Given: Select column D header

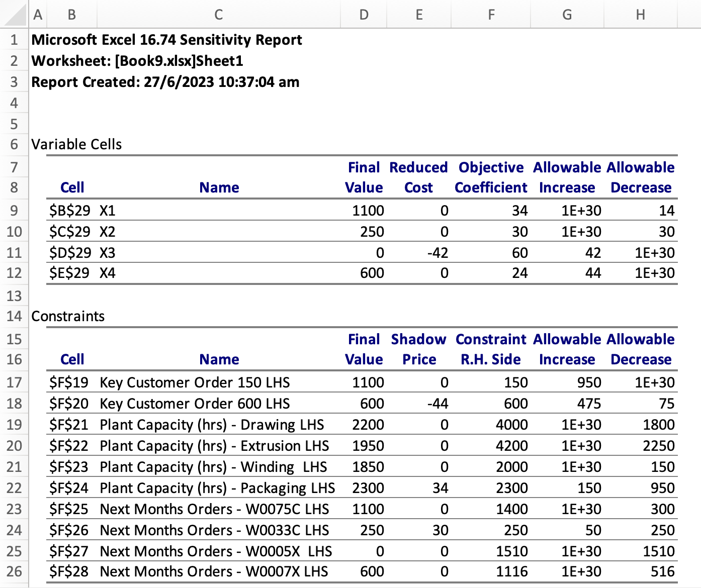Looking at the screenshot, I should (363, 15).
